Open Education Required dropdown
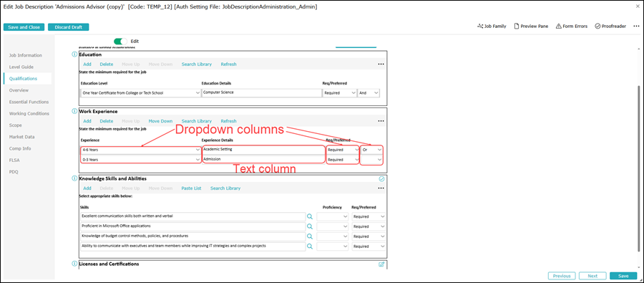This screenshot has width=644, height=283. coord(340,93)
